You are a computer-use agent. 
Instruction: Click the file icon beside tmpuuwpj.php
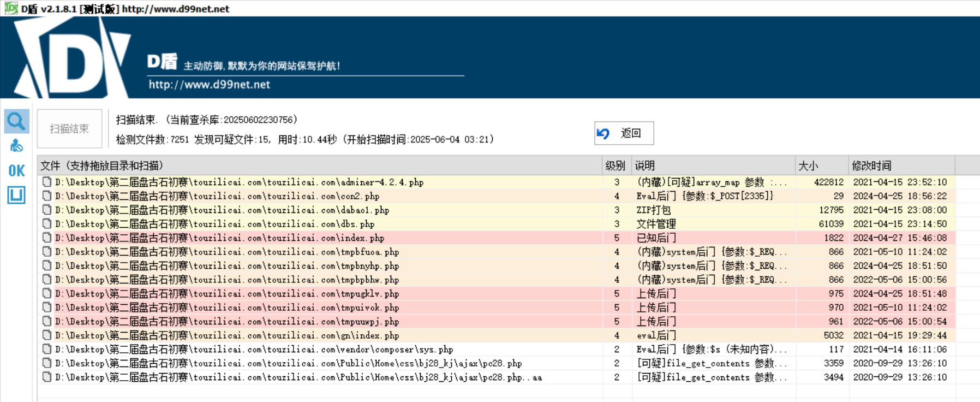coord(47,321)
